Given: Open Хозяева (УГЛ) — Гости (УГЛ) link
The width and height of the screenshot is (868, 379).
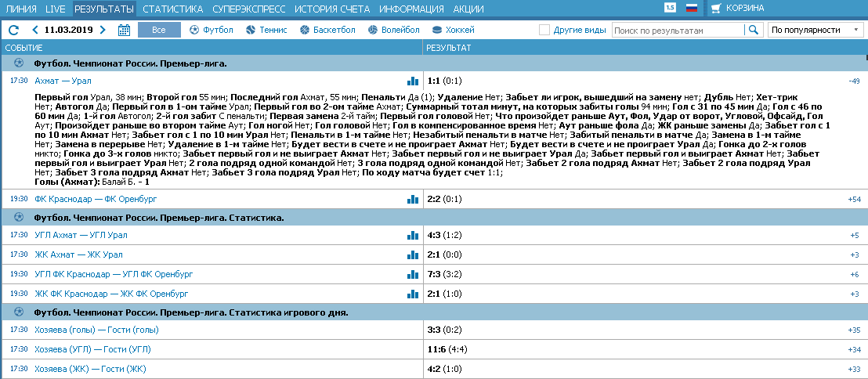Looking at the screenshot, I should 92,350.
